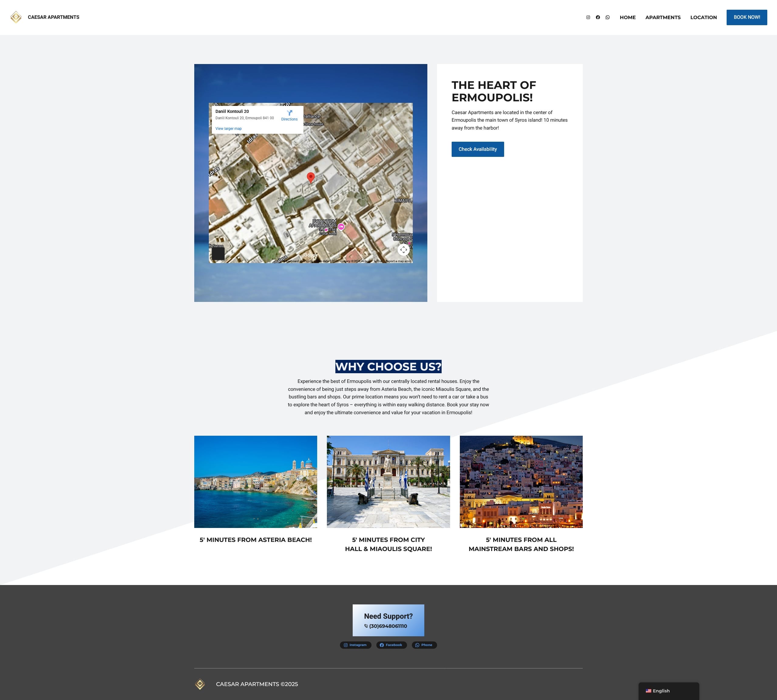Open the Instagram icon in the header
This screenshot has height=700, width=777.
click(x=588, y=17)
